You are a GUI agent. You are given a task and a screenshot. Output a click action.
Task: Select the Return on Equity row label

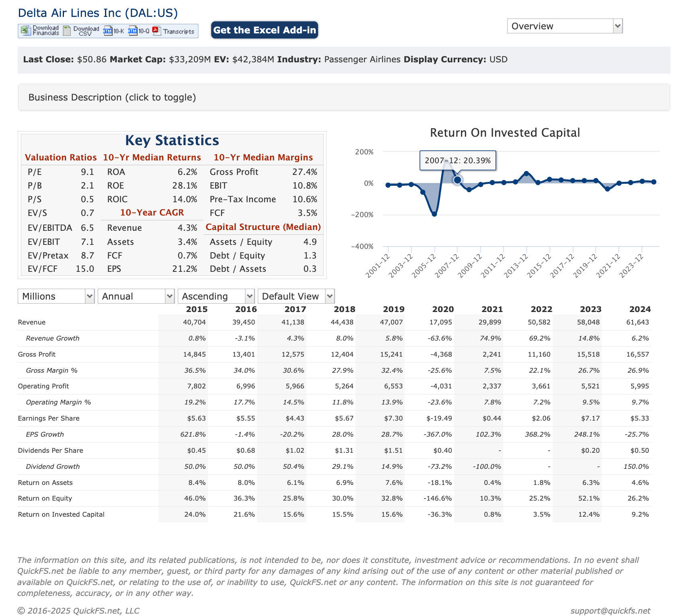[45, 498]
